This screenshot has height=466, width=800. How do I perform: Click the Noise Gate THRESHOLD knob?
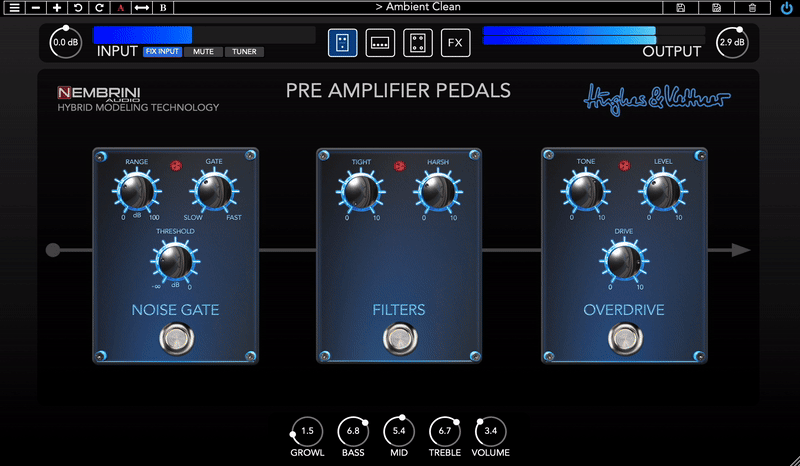pyautogui.click(x=175, y=261)
